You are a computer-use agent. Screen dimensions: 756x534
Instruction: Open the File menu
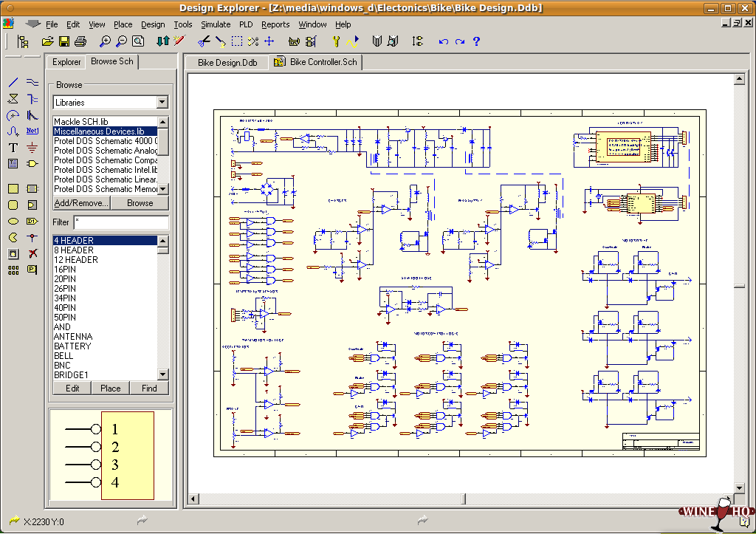pyautogui.click(x=52, y=24)
